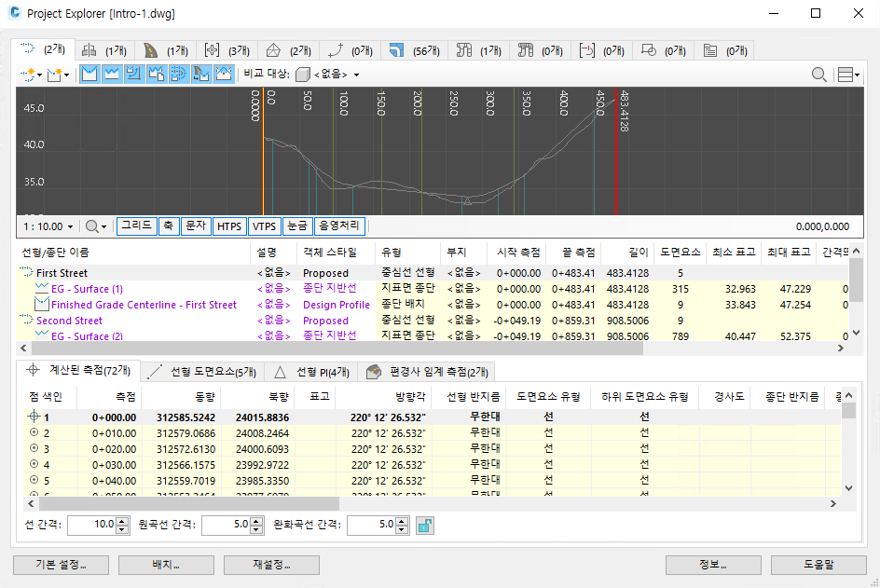This screenshot has height=588, width=880.
Task: Select the First Street alignment row
Action: pos(433,273)
